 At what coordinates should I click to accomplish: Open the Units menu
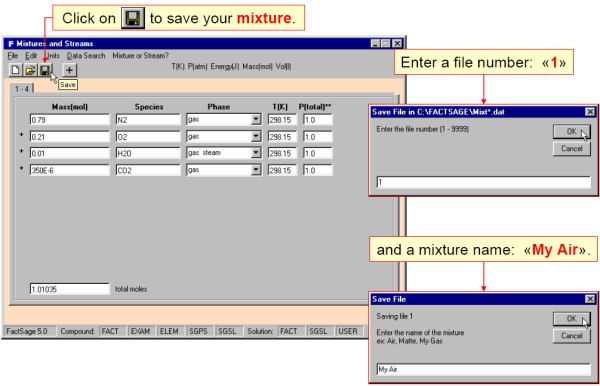point(53,56)
